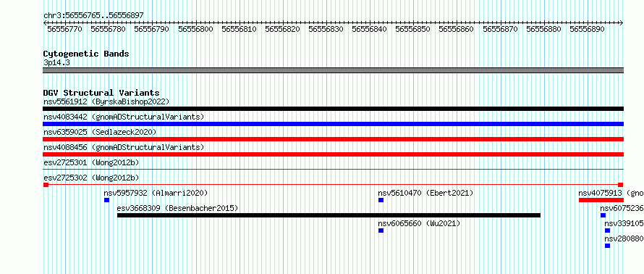Screen dimensions: 644x274
Task: Select the nsv4083442 blue variant bar
Action: tap(333, 124)
